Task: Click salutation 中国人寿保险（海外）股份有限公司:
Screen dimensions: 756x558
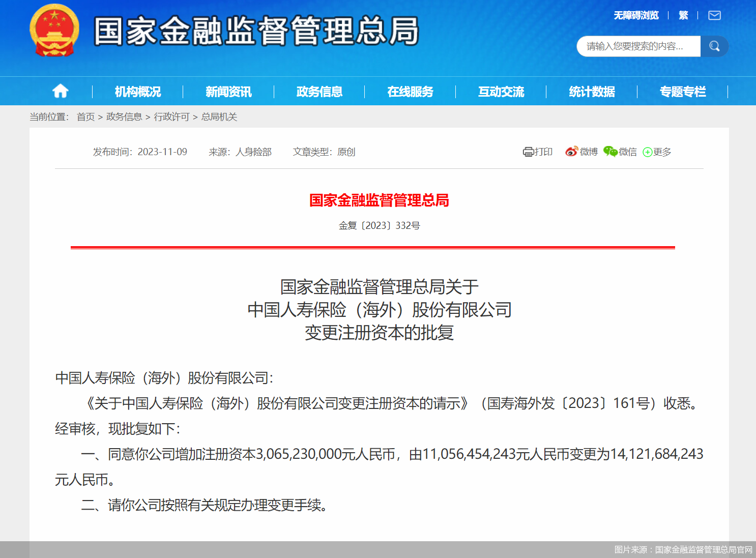Action: coord(164,378)
